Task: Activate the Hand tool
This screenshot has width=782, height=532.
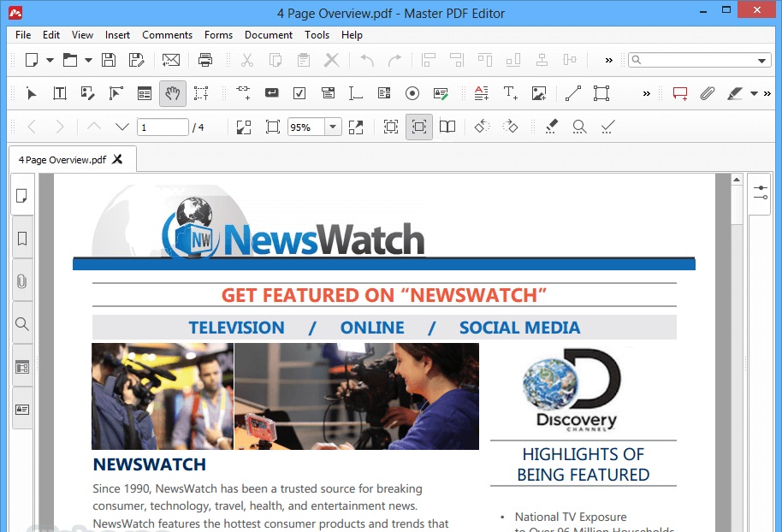Action: pos(173,93)
